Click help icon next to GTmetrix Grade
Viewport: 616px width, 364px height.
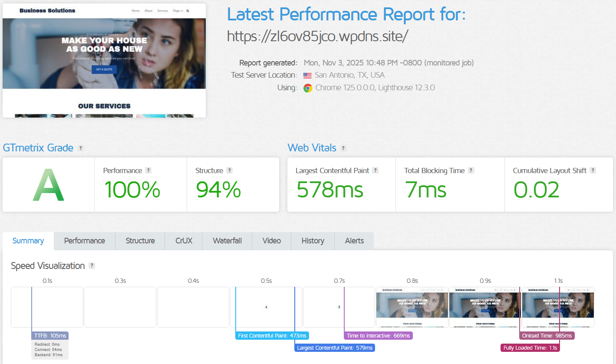80,148
